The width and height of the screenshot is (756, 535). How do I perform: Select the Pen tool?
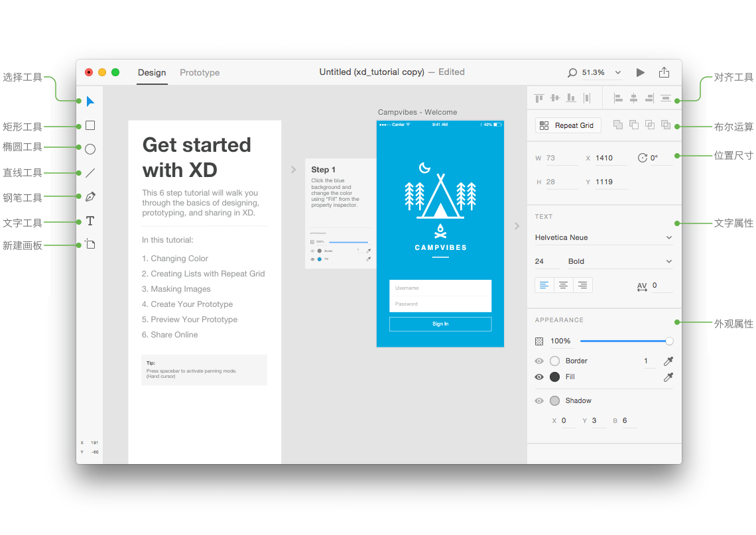pyautogui.click(x=90, y=196)
